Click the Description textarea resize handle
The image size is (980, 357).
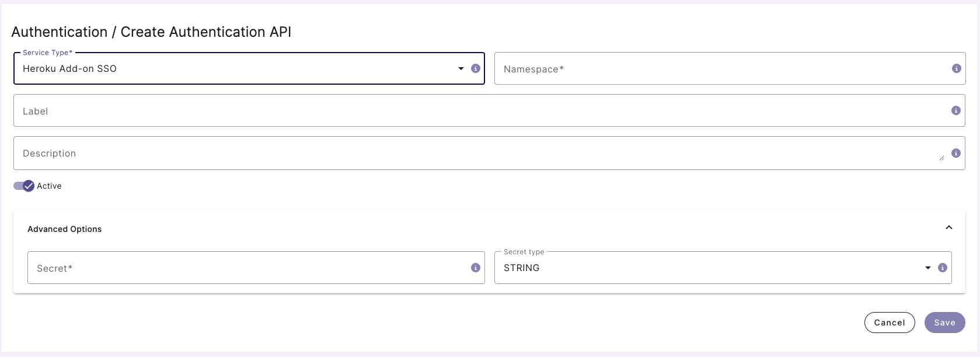(x=941, y=158)
